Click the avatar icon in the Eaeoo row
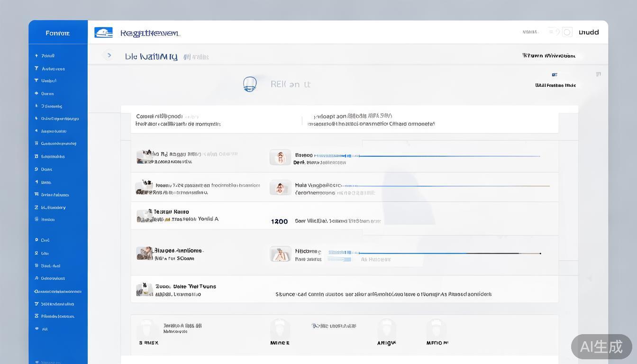 (x=280, y=157)
